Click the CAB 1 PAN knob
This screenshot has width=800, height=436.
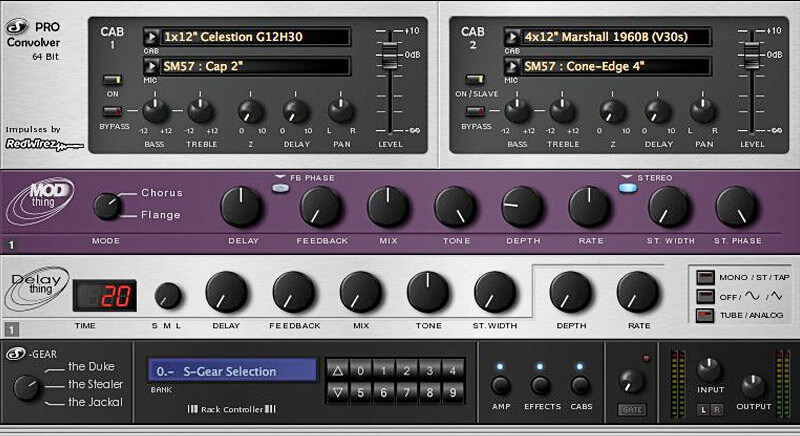(x=341, y=110)
